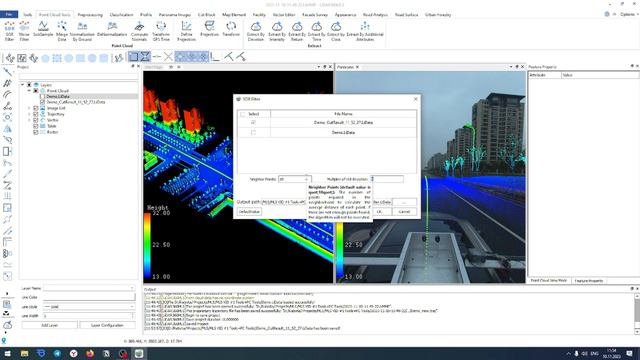This screenshot has height=360, width=640.
Task: Switch to the Road Analysis ribbon tab
Action: point(376,15)
